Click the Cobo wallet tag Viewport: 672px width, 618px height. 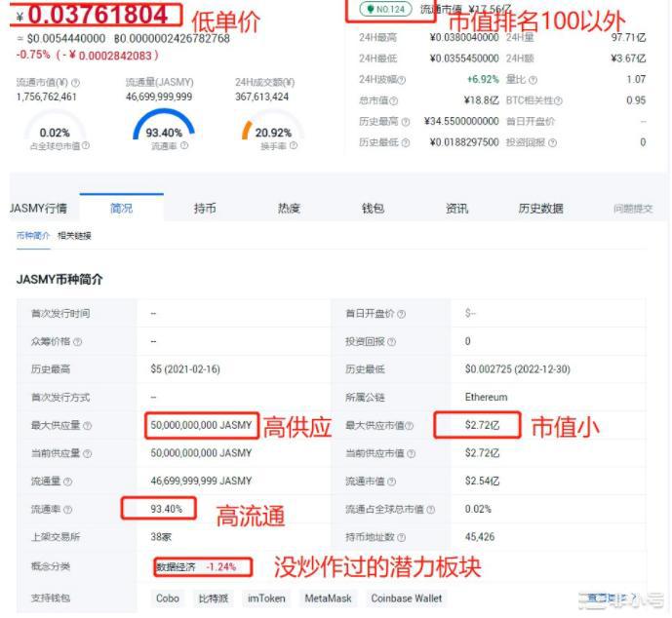pos(168,599)
